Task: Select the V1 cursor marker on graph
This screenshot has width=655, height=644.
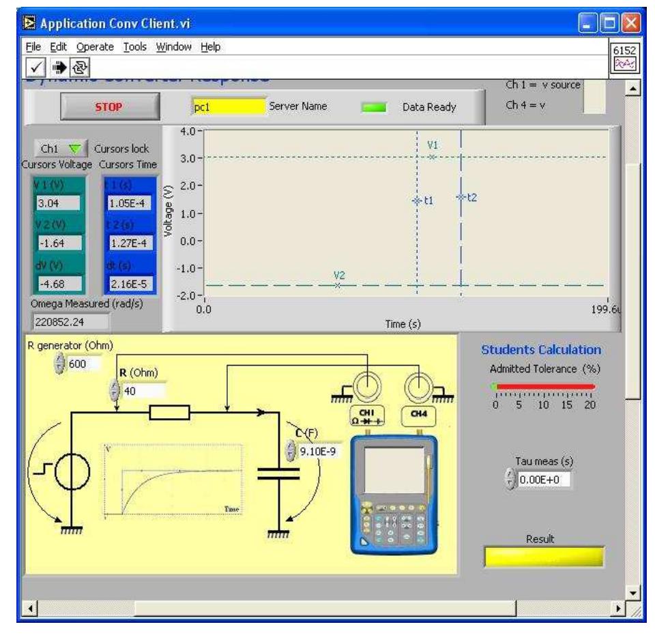Action: tap(433, 157)
